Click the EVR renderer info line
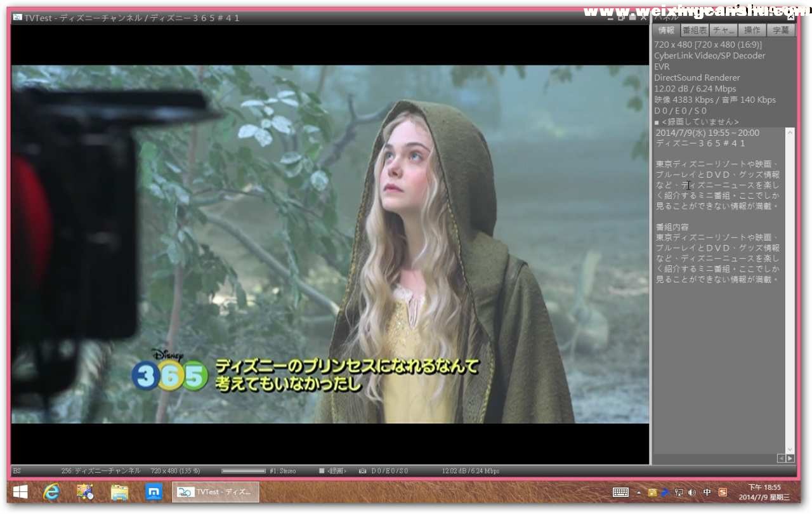 (x=662, y=67)
